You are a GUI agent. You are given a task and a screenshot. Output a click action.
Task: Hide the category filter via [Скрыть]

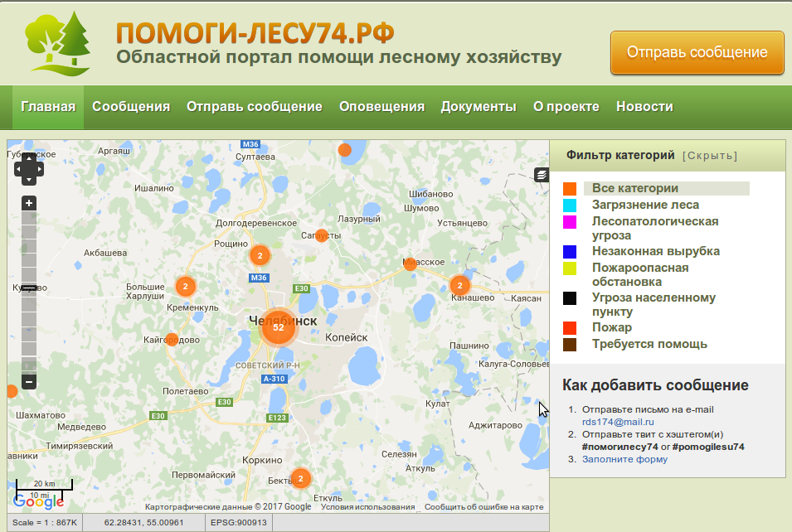pos(709,155)
